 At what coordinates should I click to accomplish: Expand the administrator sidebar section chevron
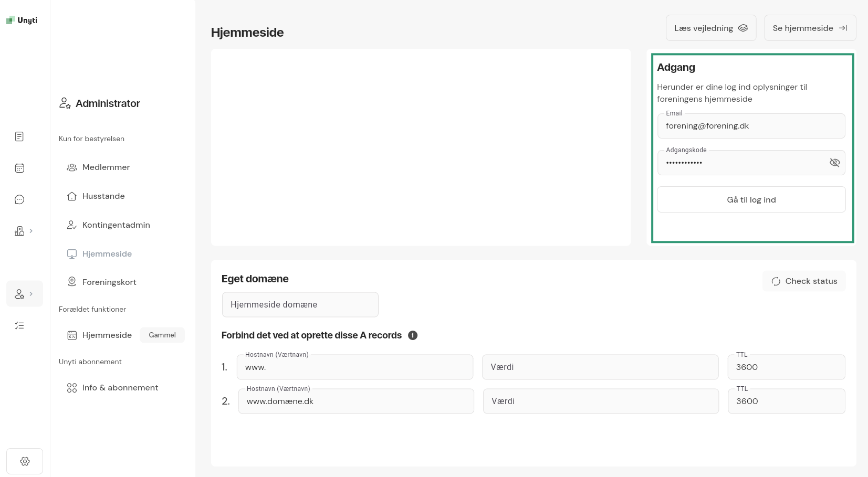[31, 294]
